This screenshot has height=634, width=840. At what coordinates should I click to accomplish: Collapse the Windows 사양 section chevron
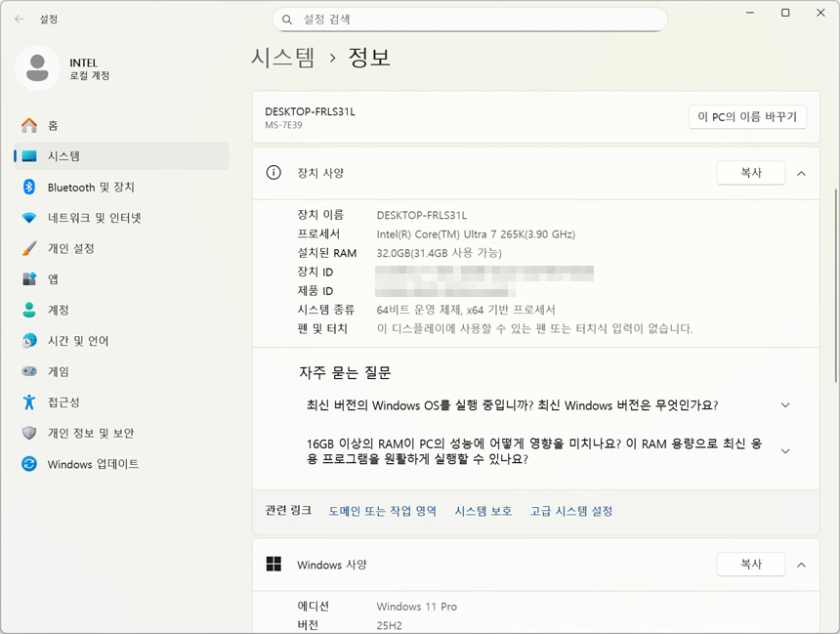[x=801, y=565]
